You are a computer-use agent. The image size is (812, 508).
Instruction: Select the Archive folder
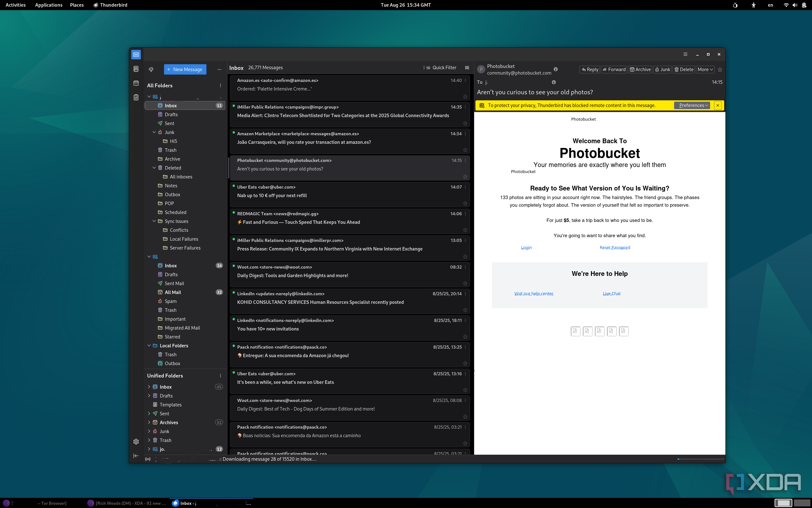pyautogui.click(x=185, y=159)
